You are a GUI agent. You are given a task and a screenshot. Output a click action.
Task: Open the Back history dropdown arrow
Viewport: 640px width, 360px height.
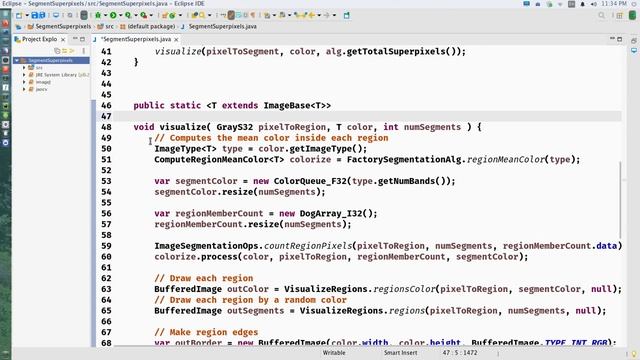[319, 16]
